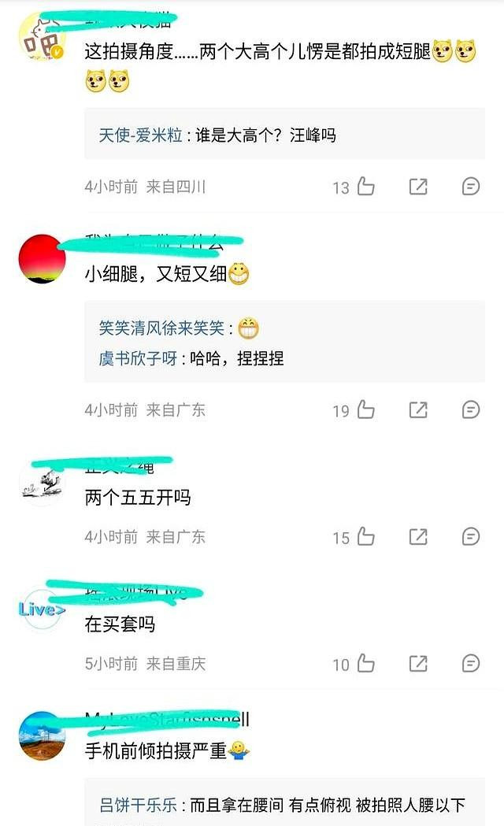Screen dimensions: 504x826
Task: Open the verified cat avatar profile
Action: pos(43,37)
